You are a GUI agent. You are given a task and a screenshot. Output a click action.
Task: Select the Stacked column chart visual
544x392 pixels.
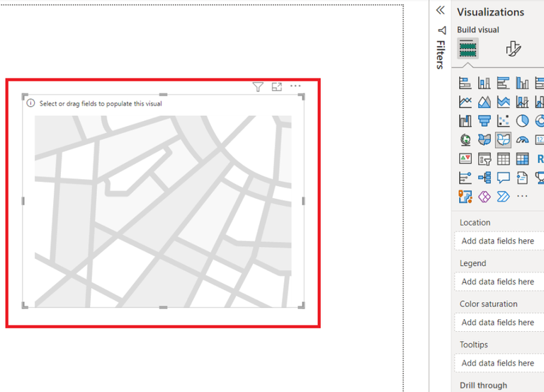(484, 83)
